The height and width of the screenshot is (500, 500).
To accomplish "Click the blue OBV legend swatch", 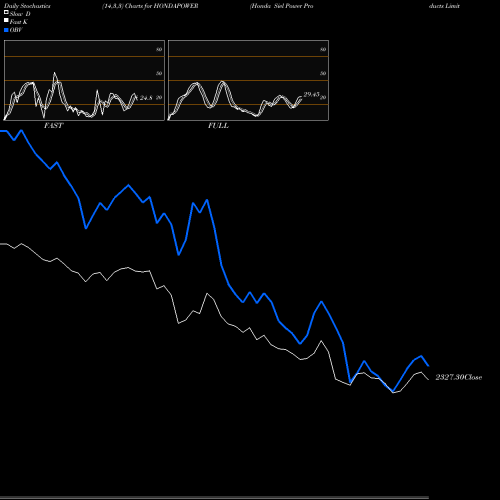I will point(6,30).
